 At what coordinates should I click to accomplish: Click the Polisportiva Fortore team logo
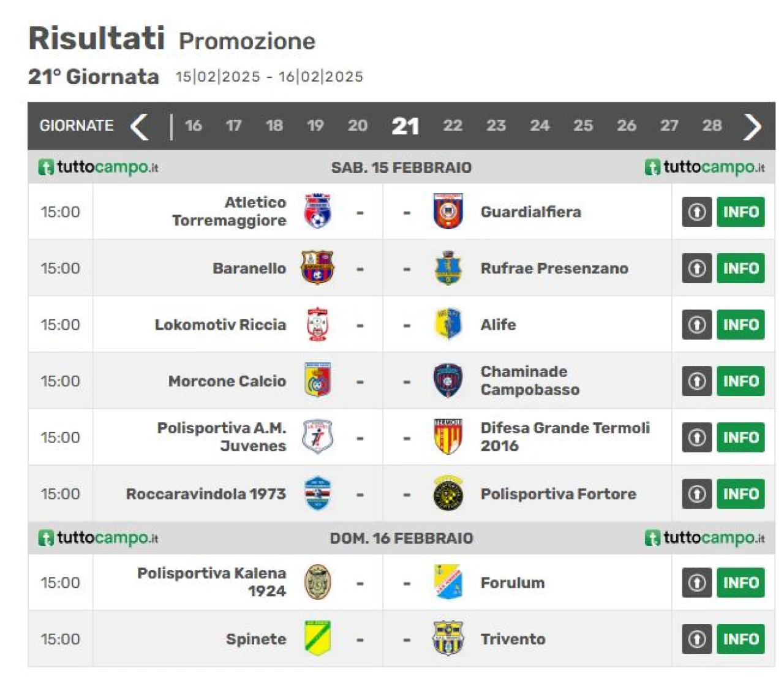pos(448,493)
